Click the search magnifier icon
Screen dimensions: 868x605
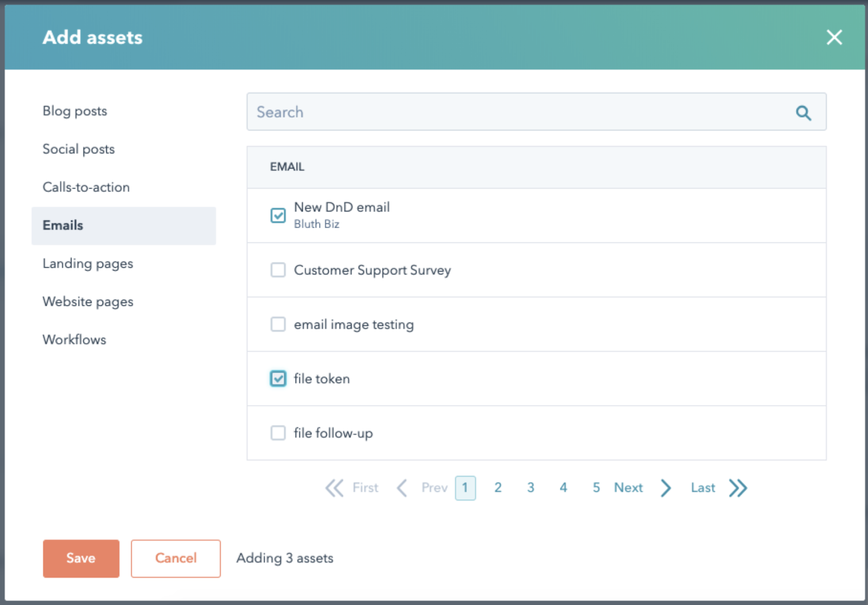pos(803,113)
